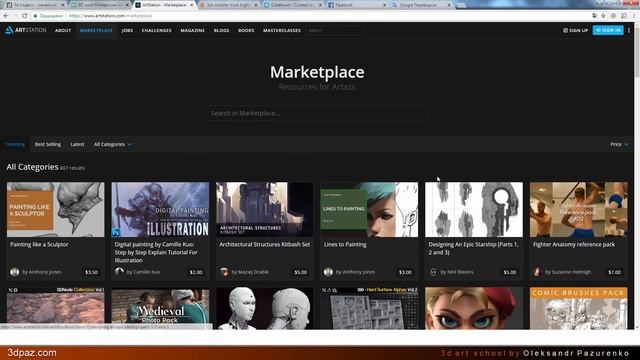Open the About menu item
The image size is (640, 360).
pos(63,30)
